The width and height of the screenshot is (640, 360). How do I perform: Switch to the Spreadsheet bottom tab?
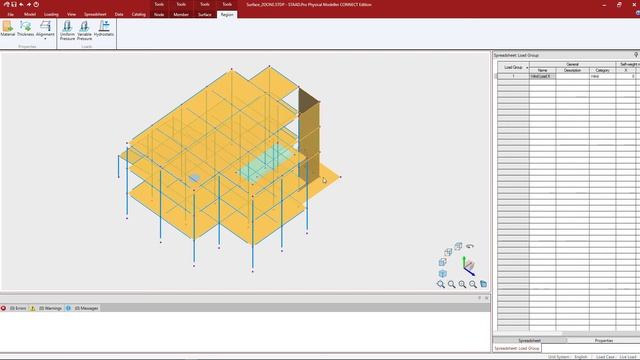pyautogui.click(x=529, y=340)
